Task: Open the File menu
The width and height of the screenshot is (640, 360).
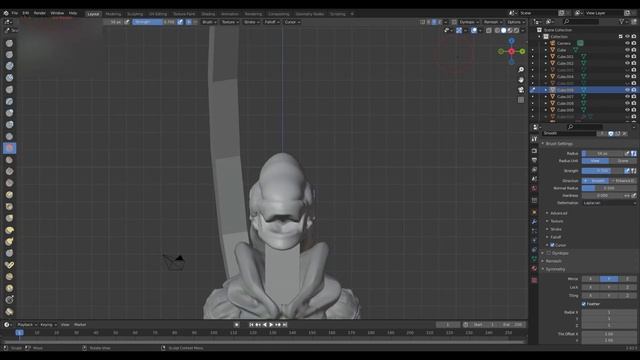Action: (x=15, y=13)
